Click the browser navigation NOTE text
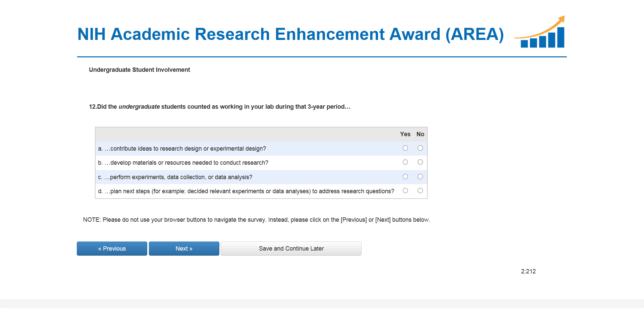644x314 pixels. 256,220
